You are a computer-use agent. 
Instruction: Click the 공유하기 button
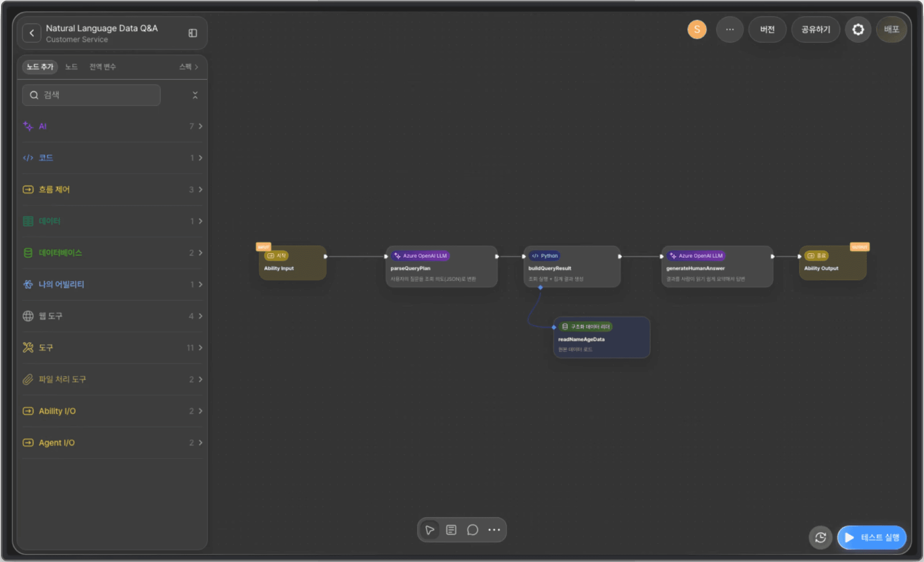click(815, 30)
